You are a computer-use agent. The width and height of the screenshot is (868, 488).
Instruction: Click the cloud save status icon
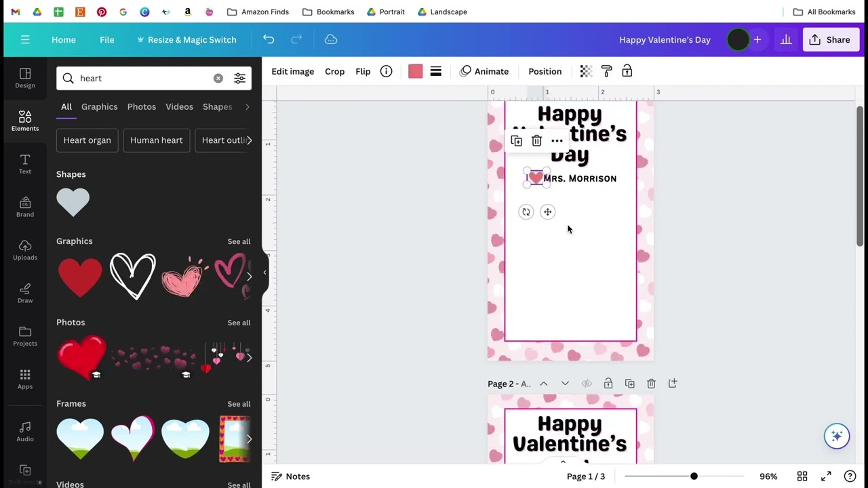point(331,39)
